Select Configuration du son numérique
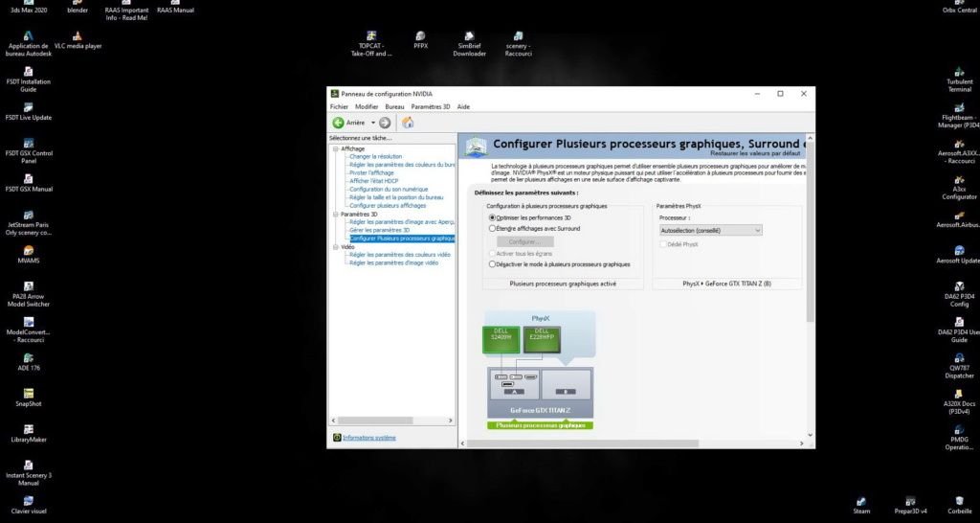 tap(389, 189)
